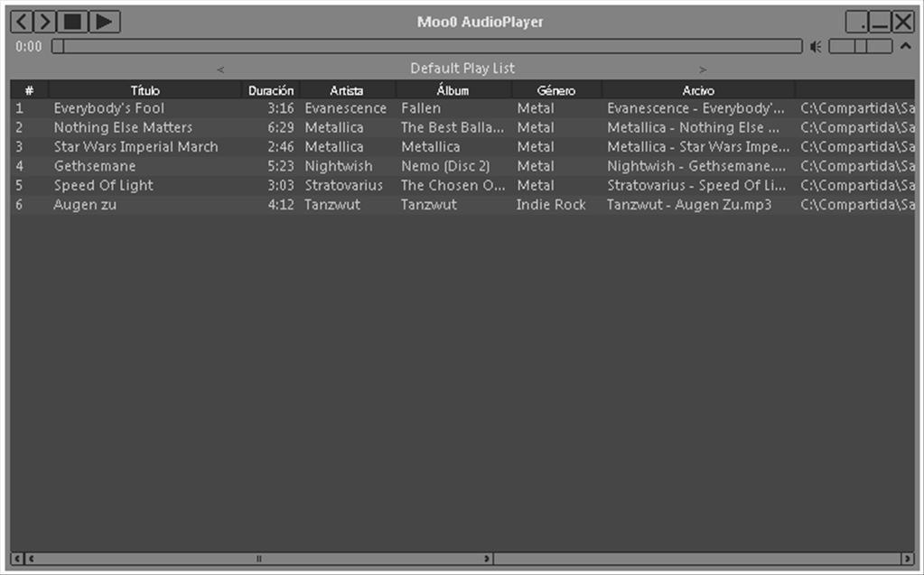Click the album cell Fallen
The width and height of the screenshot is (924, 575).
tap(421, 108)
